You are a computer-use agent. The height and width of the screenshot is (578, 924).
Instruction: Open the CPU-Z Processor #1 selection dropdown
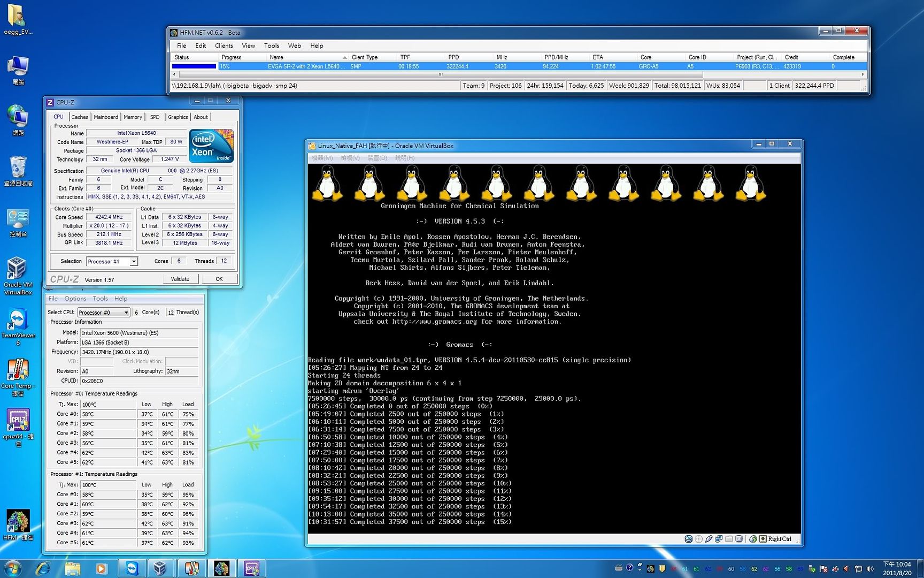pos(112,261)
